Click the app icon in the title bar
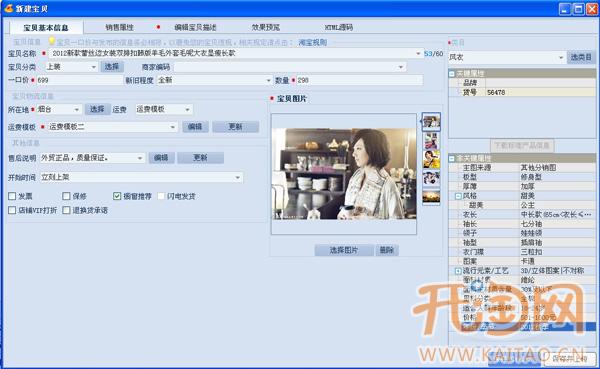Screen dimensions: 600x369 [x=8, y=8]
